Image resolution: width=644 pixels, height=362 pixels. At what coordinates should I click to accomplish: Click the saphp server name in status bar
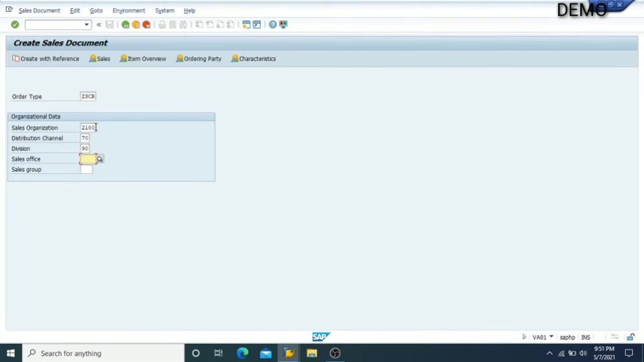coord(567,338)
